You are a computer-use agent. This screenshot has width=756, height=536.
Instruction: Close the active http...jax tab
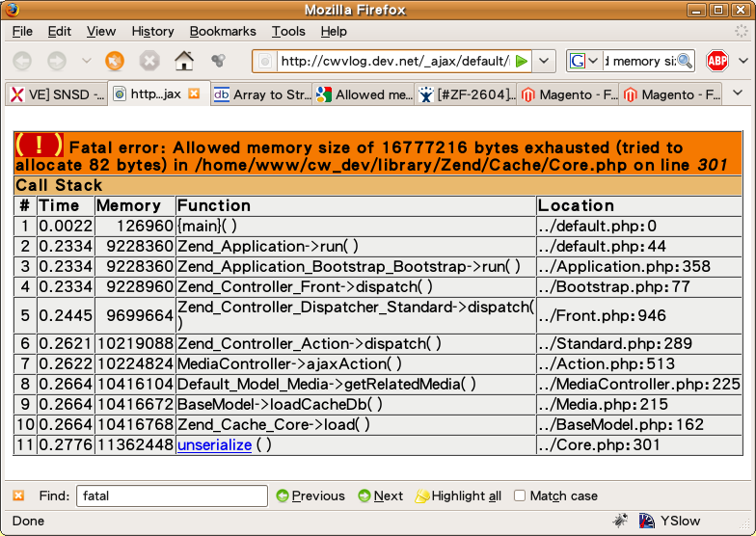pyautogui.click(x=194, y=94)
